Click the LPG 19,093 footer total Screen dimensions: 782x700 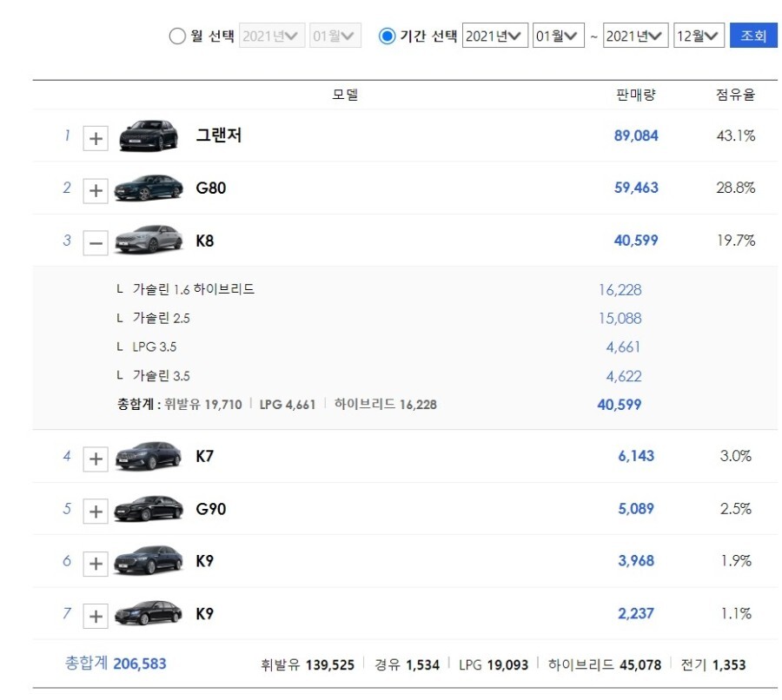click(x=494, y=664)
